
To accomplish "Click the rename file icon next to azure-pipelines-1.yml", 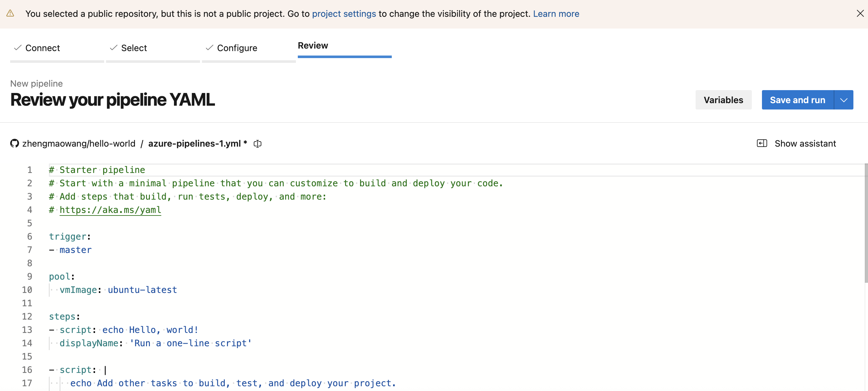I will click(x=257, y=144).
